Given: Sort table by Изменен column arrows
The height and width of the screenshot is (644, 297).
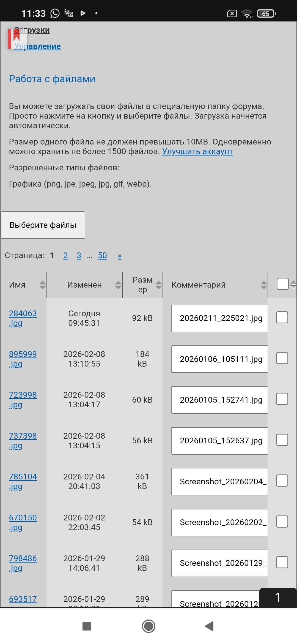Looking at the screenshot, I should pyautogui.click(x=118, y=285).
